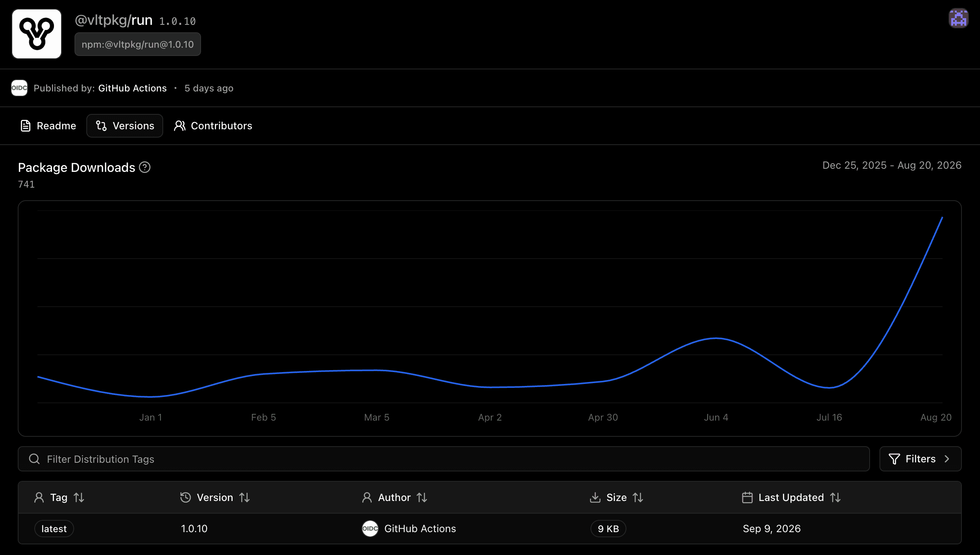
Task: Sort table by Version using sort arrows
Action: 244,497
